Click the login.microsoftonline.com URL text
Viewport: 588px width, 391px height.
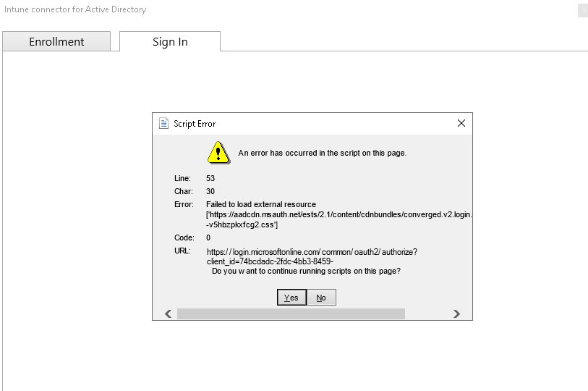(312, 252)
